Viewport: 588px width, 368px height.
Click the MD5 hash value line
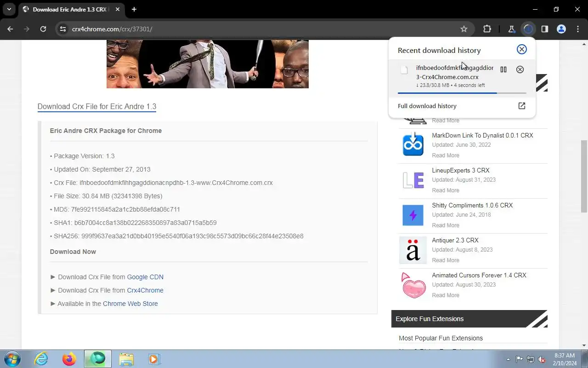click(x=115, y=209)
